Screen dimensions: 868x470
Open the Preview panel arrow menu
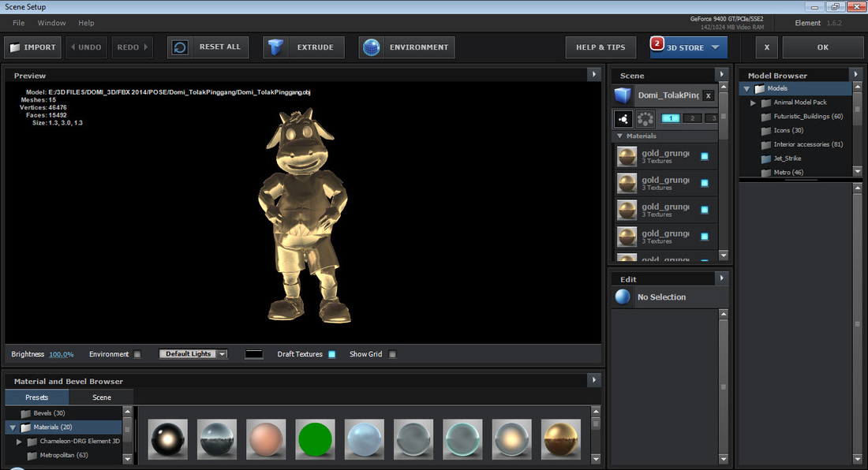(x=594, y=74)
